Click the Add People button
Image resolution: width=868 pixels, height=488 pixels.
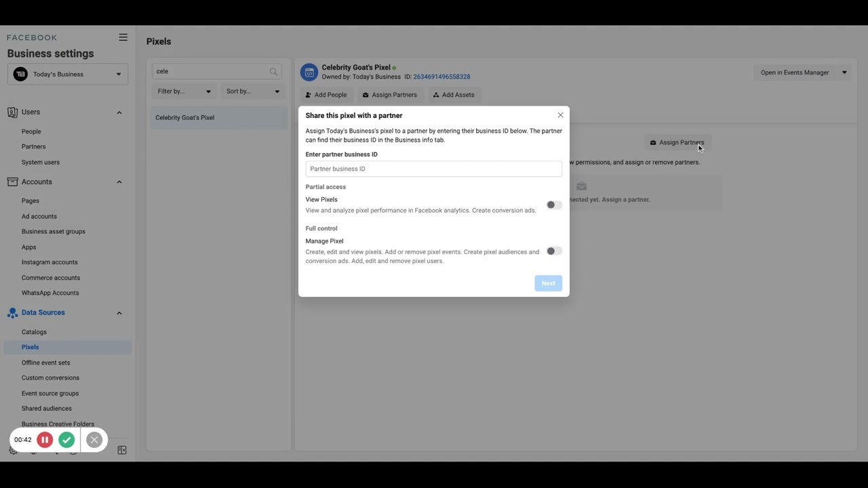[326, 95]
